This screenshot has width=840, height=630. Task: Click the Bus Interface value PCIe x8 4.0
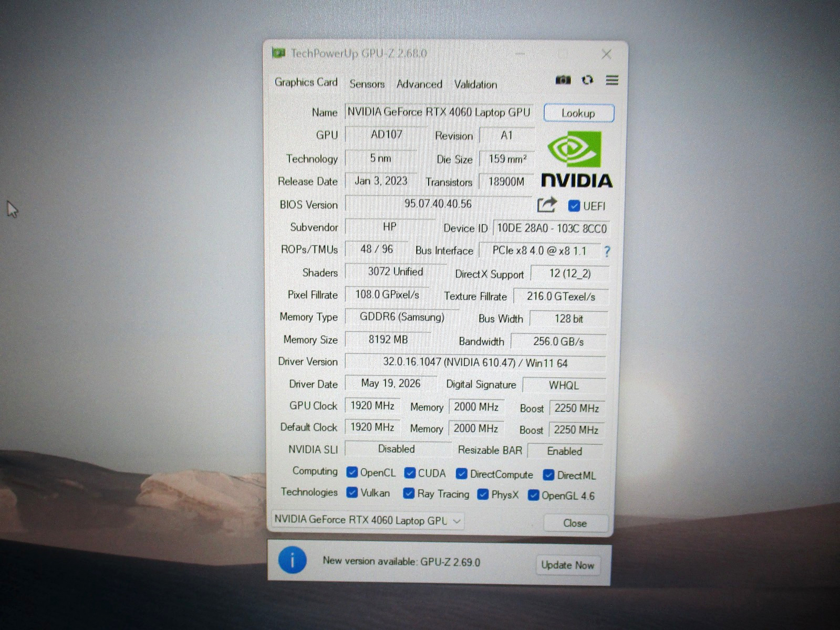539,250
